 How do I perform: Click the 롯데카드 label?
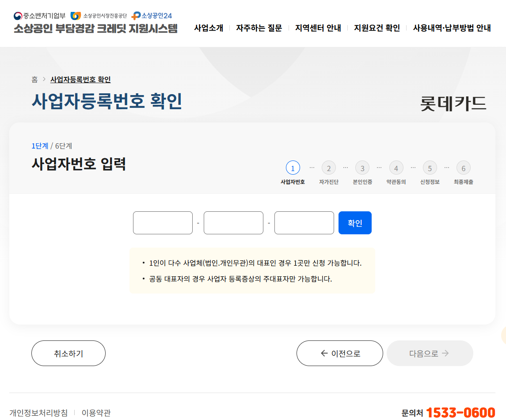(453, 103)
